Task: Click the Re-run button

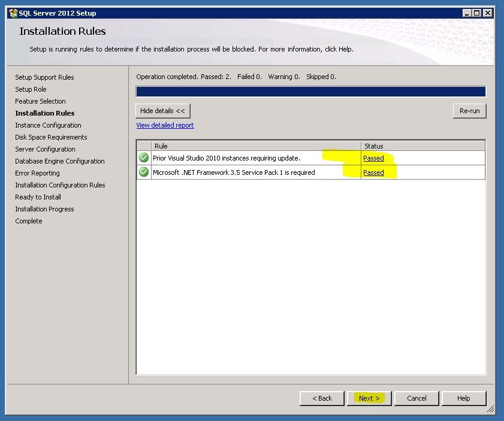Action: (x=469, y=111)
